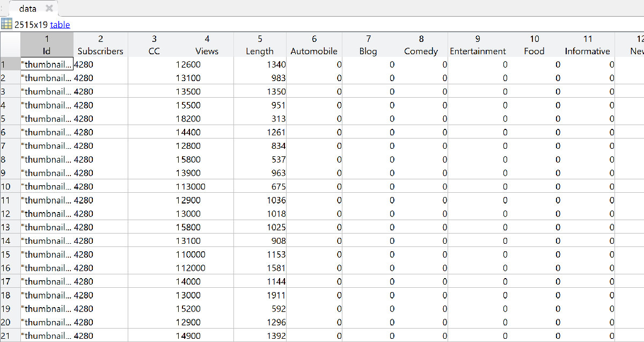Screen dimensions: 644x342
Task: Select the Subscribers column header
Action: pos(100,45)
